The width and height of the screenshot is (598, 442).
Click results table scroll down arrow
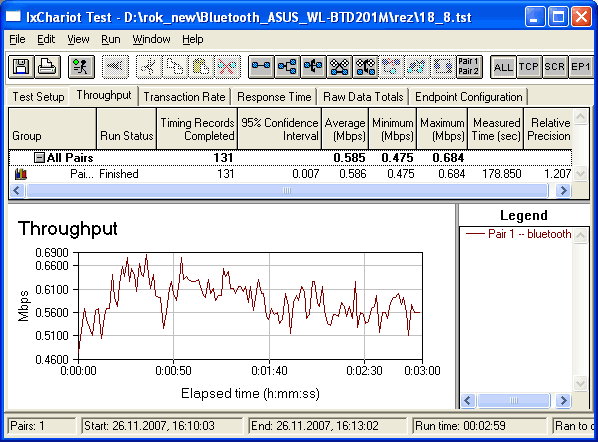click(x=580, y=174)
